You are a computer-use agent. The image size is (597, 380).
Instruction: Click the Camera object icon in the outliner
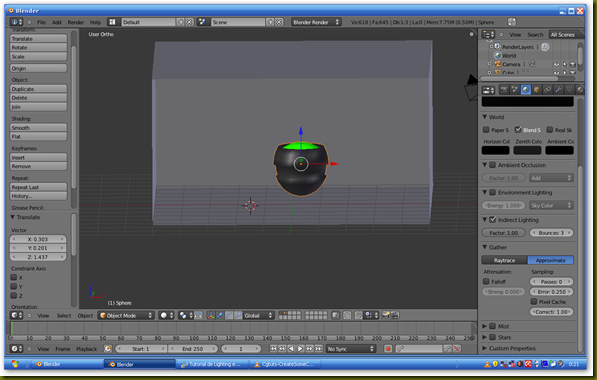pos(498,64)
